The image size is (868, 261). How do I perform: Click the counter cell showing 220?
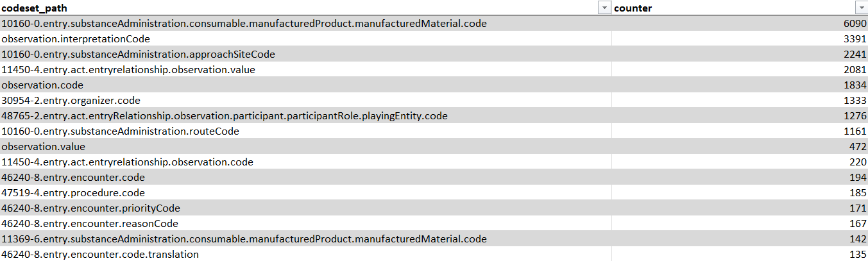740,162
